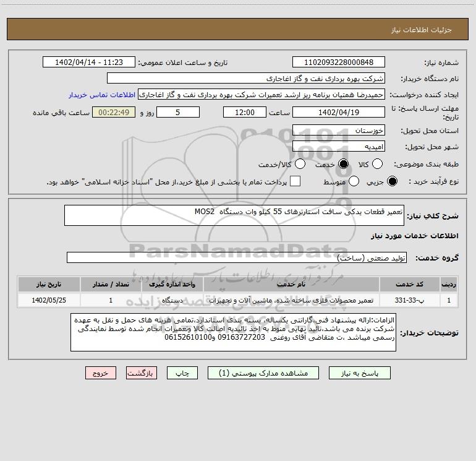Click the general need description text box
The height and width of the screenshot is (461, 476).
tap(234, 215)
